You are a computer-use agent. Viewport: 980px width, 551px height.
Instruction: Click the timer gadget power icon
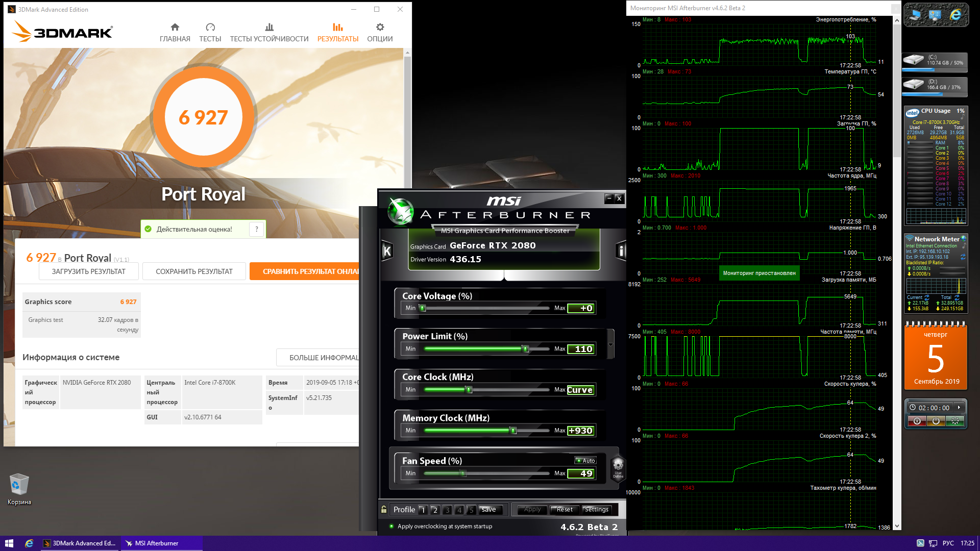(x=936, y=421)
